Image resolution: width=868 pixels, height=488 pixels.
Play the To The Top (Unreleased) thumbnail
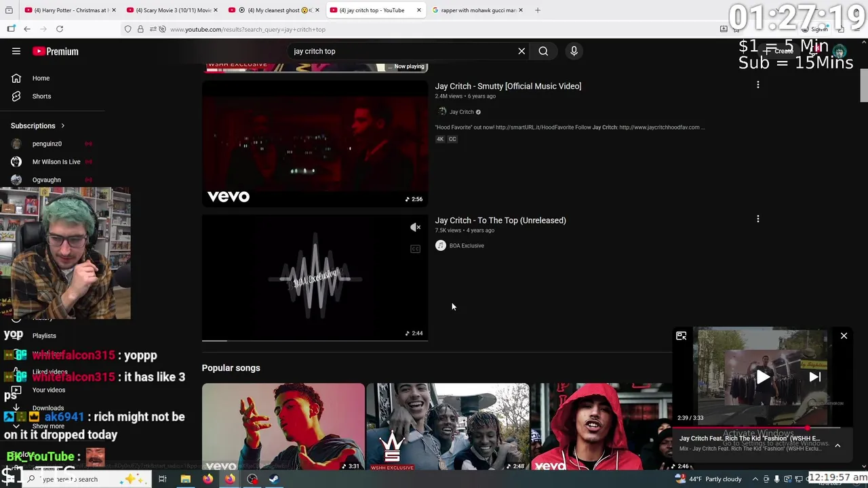(315, 277)
